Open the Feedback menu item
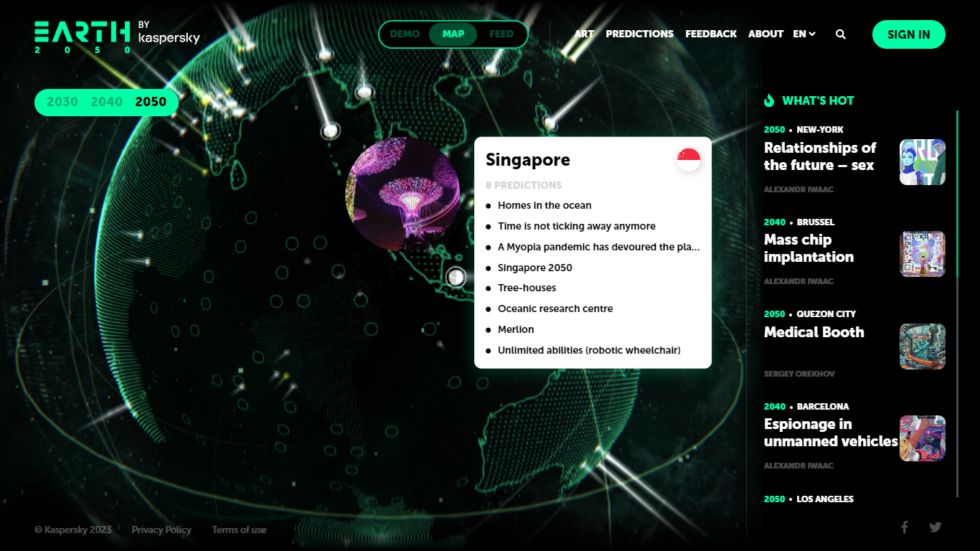The width and height of the screenshot is (980, 551). [711, 34]
